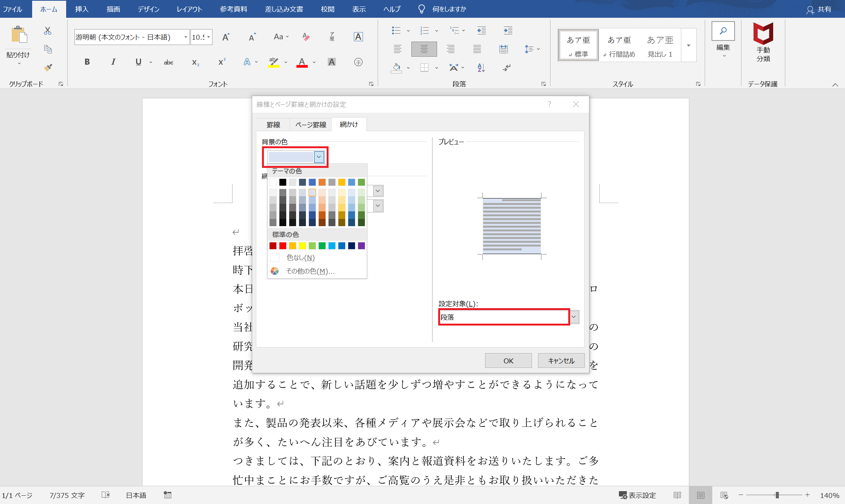845x504 pixels.
Task: Switch to the 挿入 ribbon tab
Action: (x=82, y=9)
